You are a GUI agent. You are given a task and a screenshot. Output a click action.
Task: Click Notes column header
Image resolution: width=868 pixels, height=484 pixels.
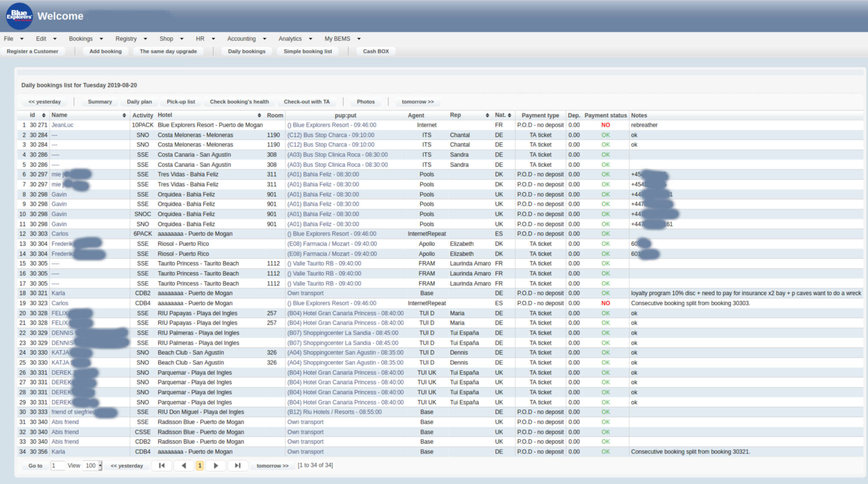point(639,115)
